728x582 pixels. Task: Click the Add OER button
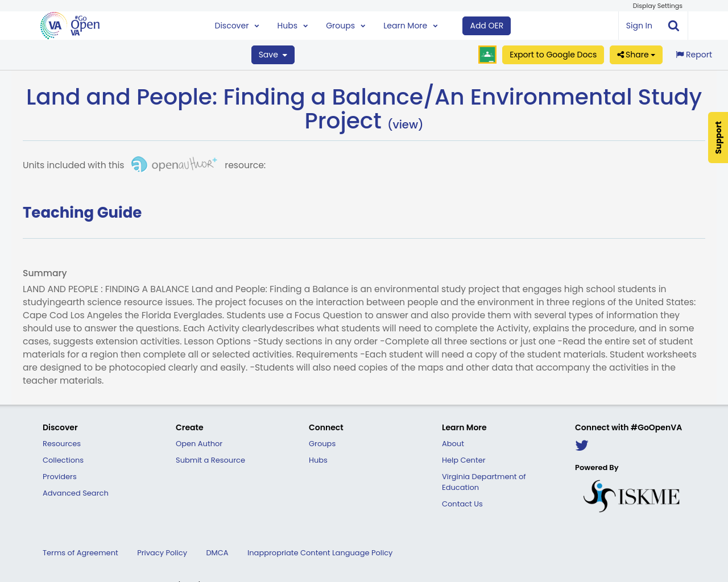(486, 25)
